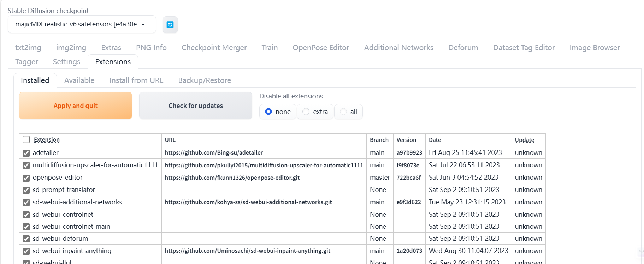644x264 pixels.
Task: Open the pkuliyi2015 multidiffusion-upscaler GitHub link
Action: [264, 165]
